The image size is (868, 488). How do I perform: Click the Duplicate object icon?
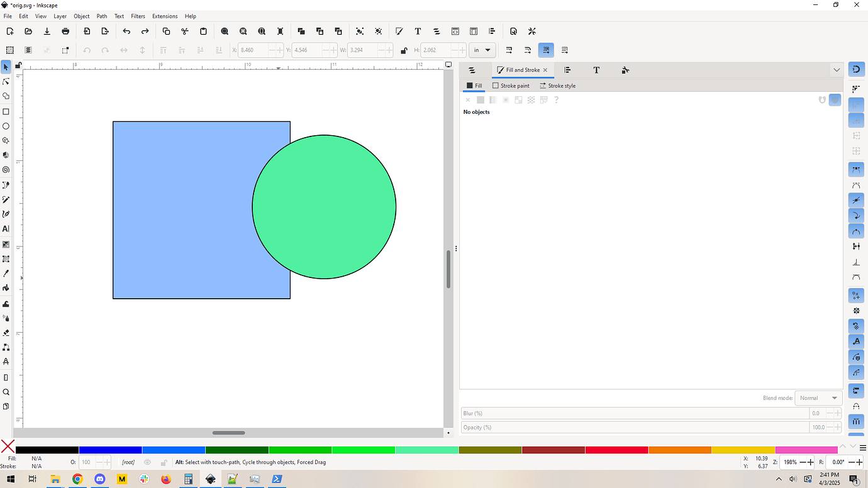tap(301, 31)
